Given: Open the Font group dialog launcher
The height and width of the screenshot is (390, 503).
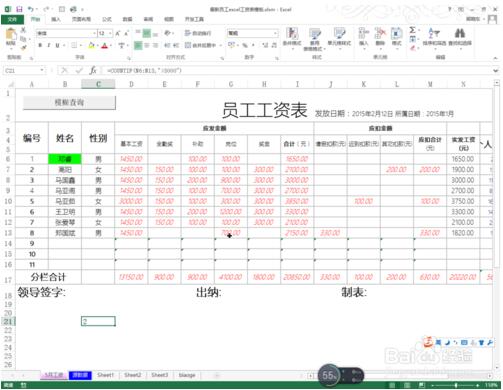Looking at the screenshot, I should (129, 58).
